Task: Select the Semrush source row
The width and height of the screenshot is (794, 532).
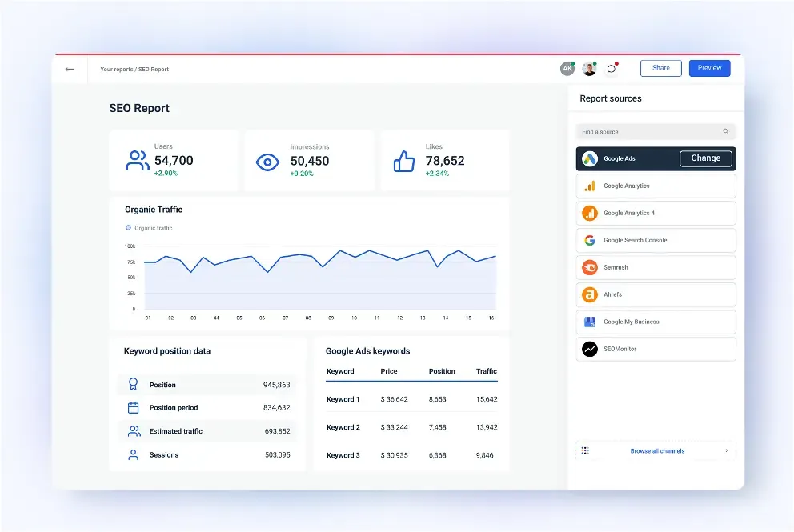Action: tap(656, 267)
